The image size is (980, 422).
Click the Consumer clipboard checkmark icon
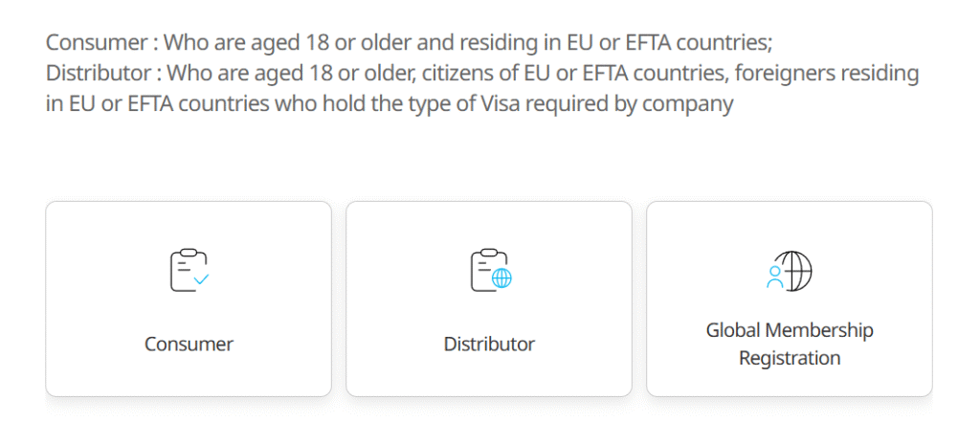[x=189, y=270]
